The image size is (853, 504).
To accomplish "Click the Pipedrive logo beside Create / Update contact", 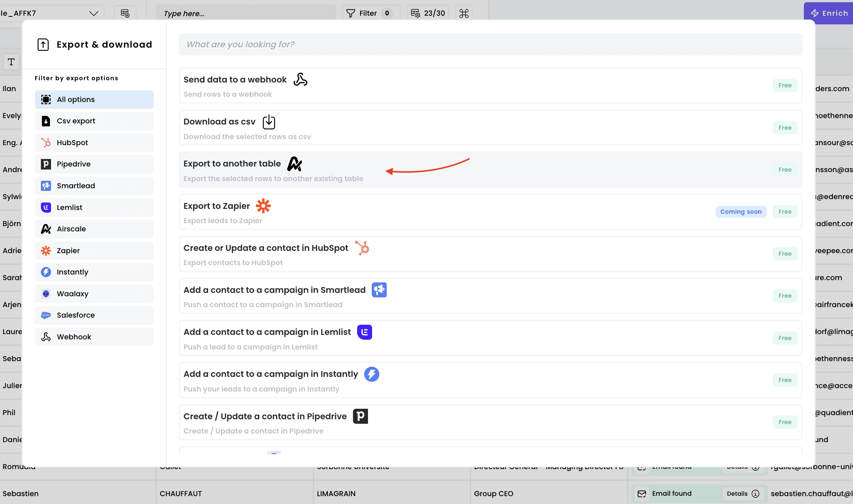I will 360,416.
